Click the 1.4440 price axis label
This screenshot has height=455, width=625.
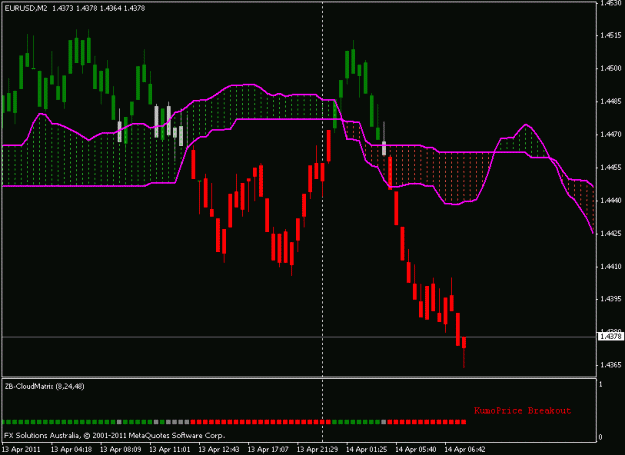(x=610, y=201)
